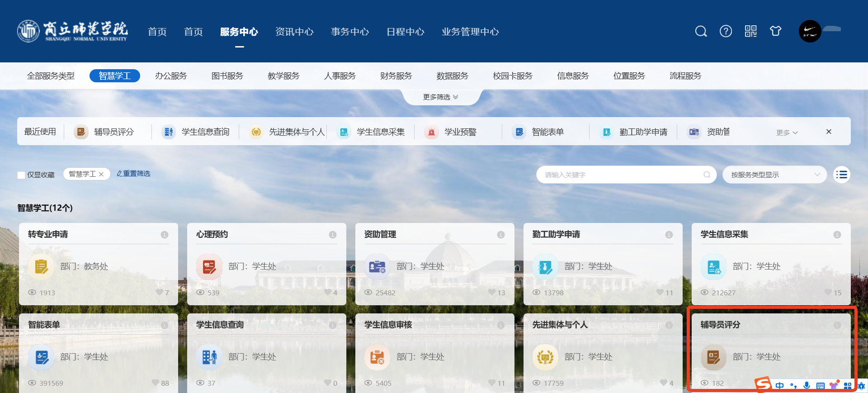Screen dimensions: 868x393
Task: Click the shirt theme icon in header
Action: pos(775,31)
